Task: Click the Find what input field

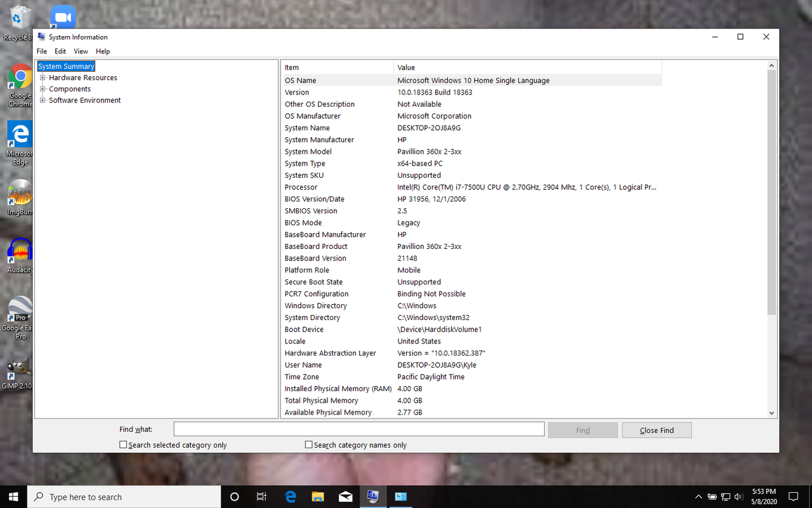Action: click(359, 429)
